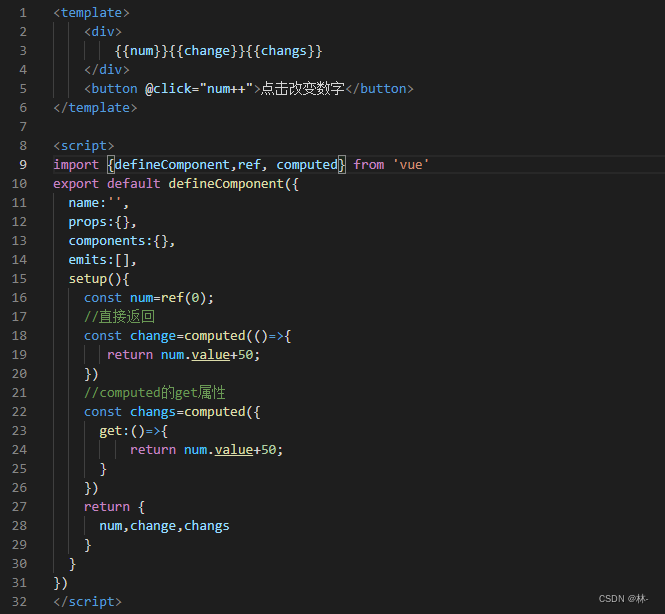Viewport: 665px width, 614px height.
Task: Click the @click attribute on the button
Action: pos(168,89)
